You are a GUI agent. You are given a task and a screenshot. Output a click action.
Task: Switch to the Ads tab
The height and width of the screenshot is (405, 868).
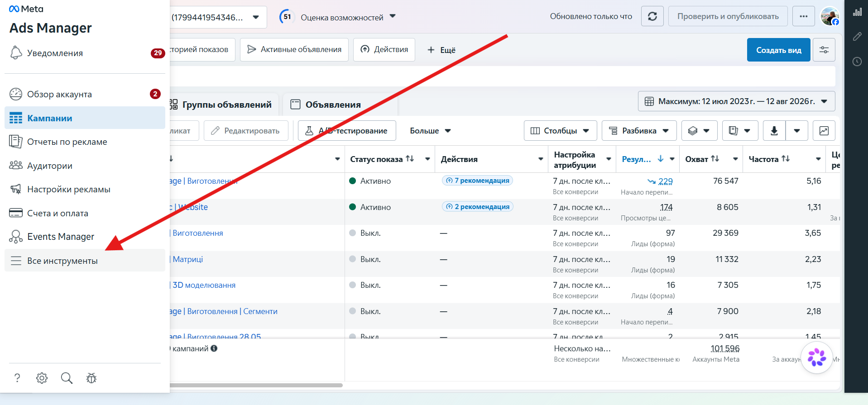pos(340,105)
